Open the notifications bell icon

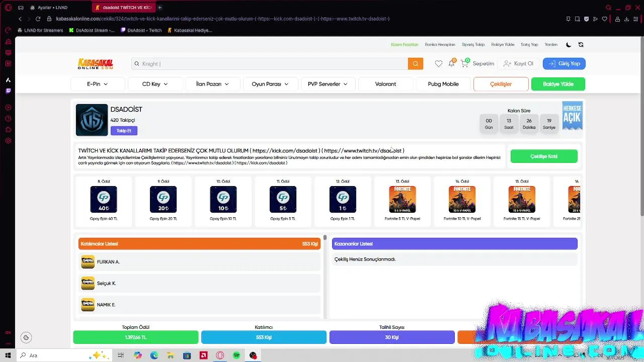(451, 64)
